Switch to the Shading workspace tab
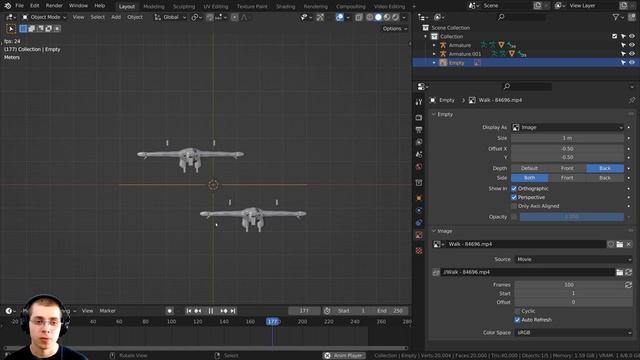This screenshot has height=360, width=640. [x=285, y=7]
